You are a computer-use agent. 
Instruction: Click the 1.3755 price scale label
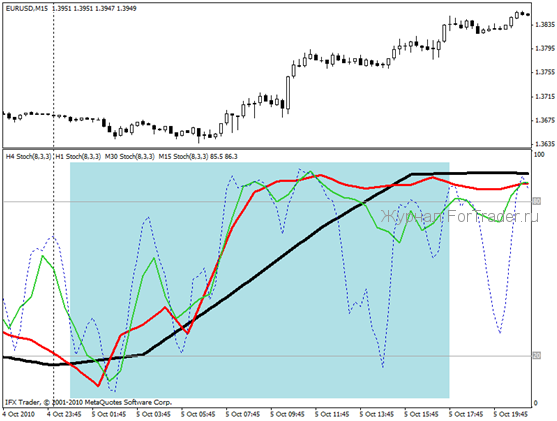pyautogui.click(x=545, y=72)
